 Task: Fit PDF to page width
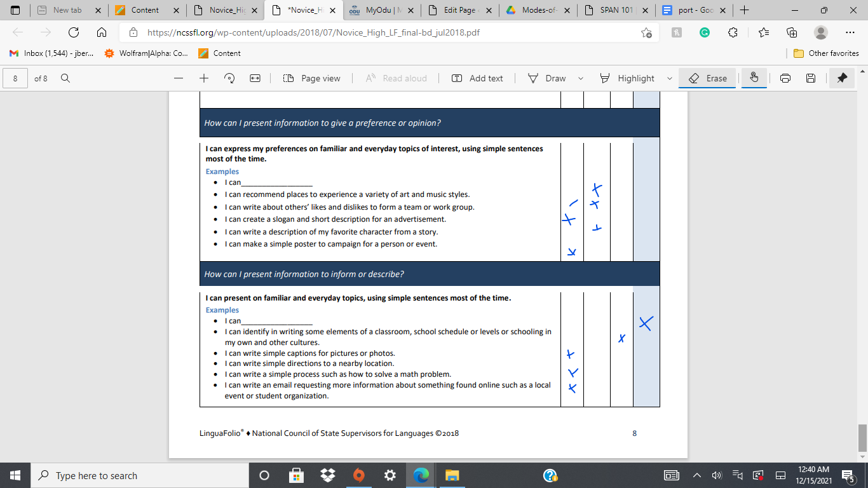(x=255, y=78)
